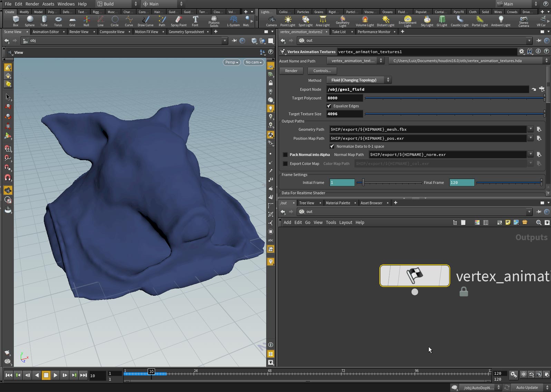551x392 pixels.
Task: Select the L-System shelf tool
Action: click(233, 21)
